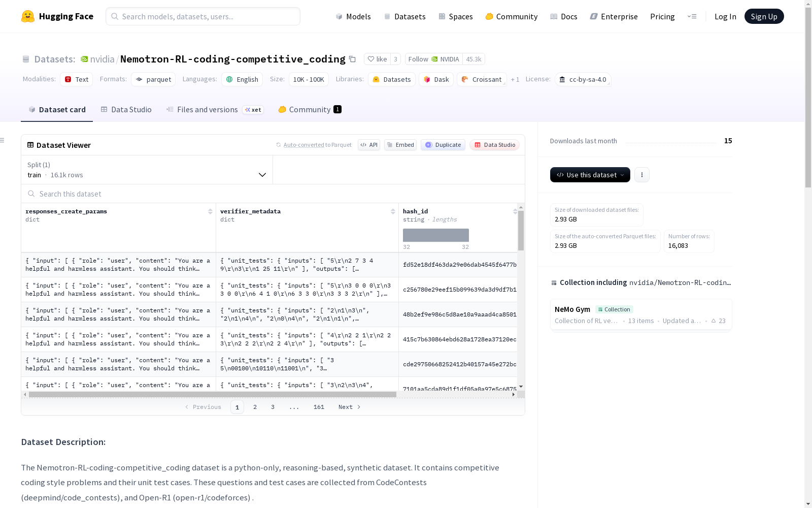This screenshot has height=508, width=812.
Task: Switch to Data Studio tab
Action: [126, 110]
